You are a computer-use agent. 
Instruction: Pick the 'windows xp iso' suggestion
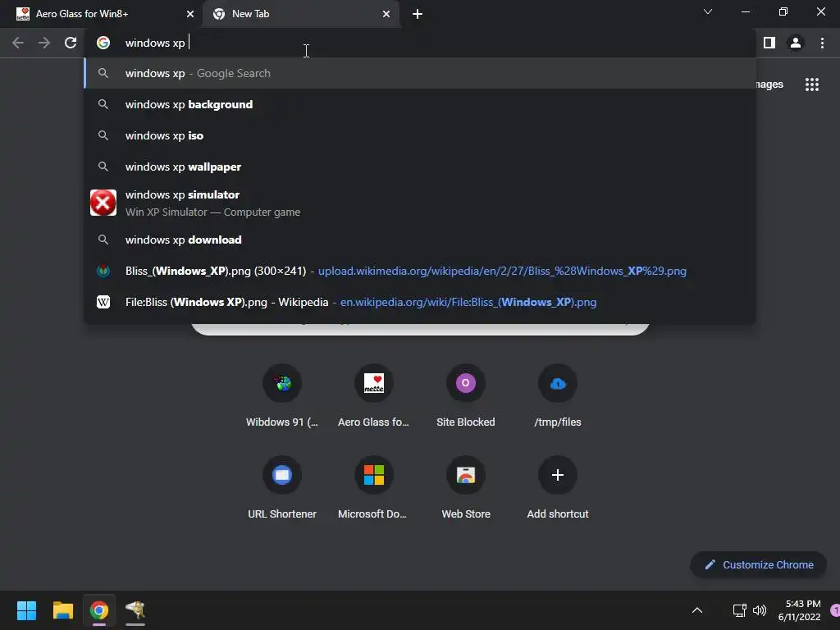coord(420,135)
